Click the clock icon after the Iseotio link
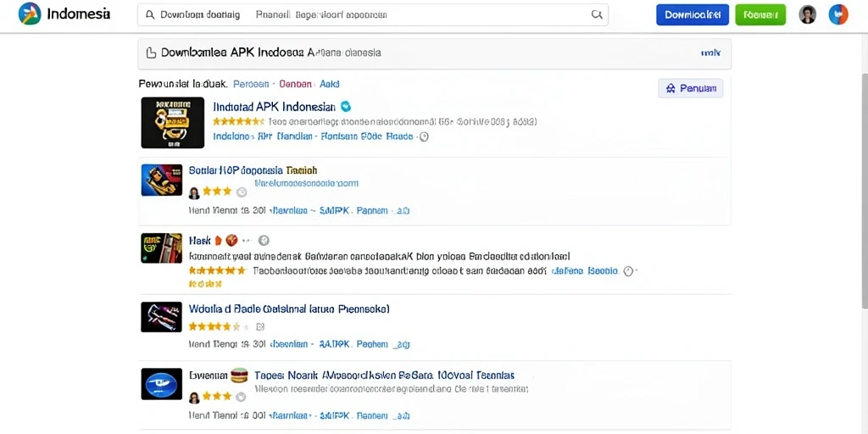868x434 pixels. pos(628,271)
